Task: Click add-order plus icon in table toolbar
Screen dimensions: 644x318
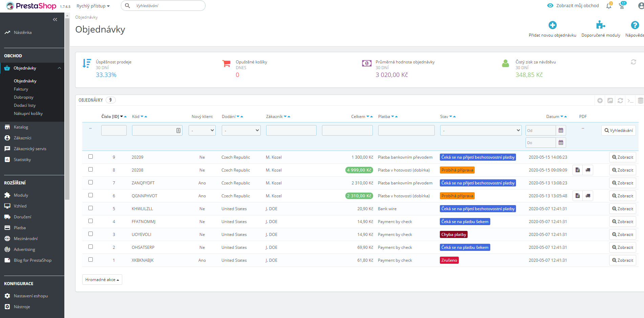Action: click(600, 101)
